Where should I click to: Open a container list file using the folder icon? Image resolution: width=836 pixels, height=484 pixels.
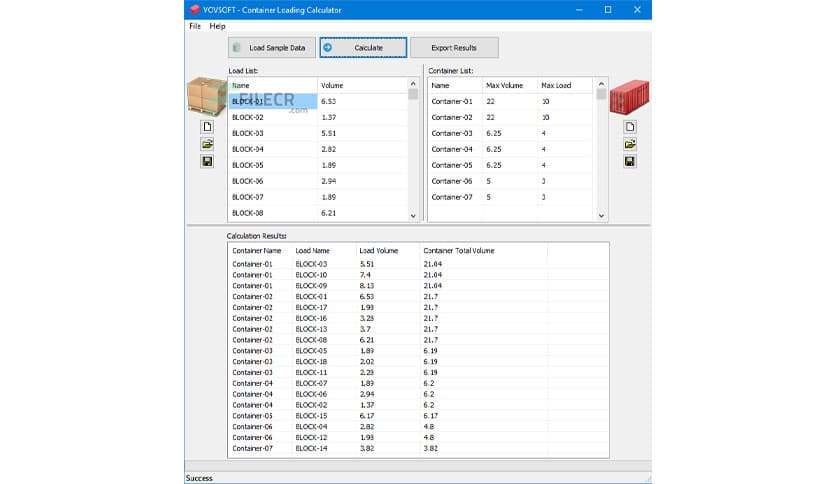coord(630,144)
